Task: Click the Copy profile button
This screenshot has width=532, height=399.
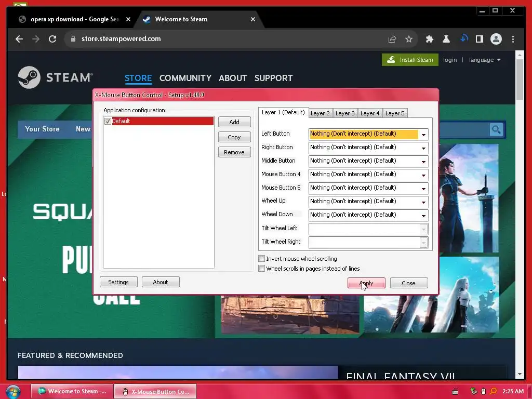Action: pos(234,137)
